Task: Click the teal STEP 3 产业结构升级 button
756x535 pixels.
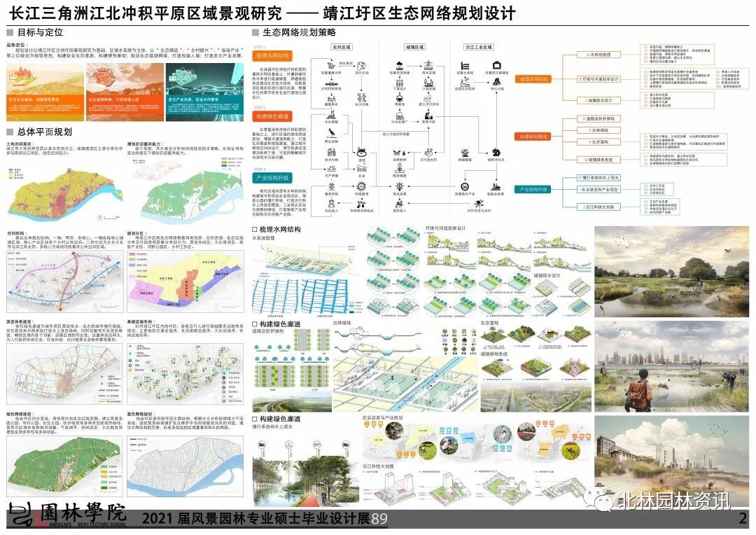Action: coord(272,178)
